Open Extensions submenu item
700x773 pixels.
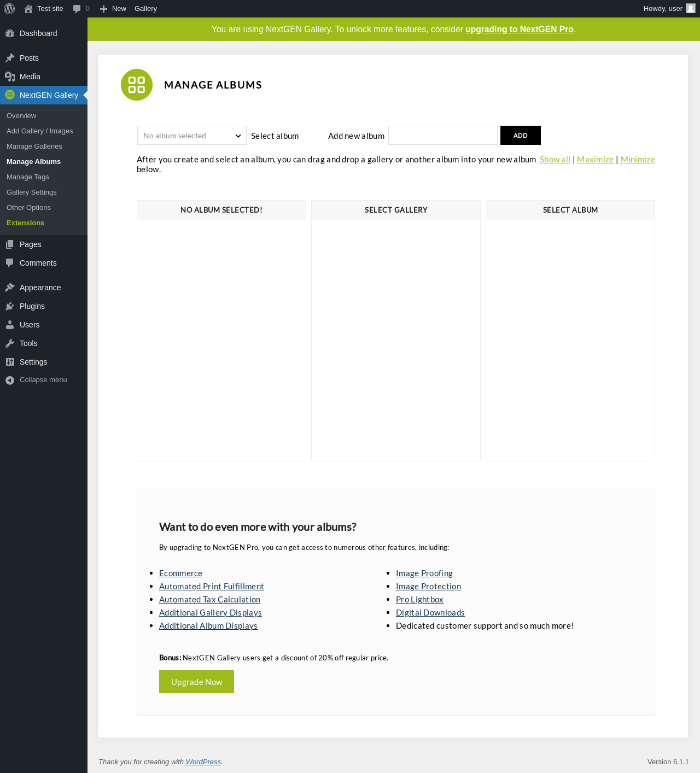[25, 223]
